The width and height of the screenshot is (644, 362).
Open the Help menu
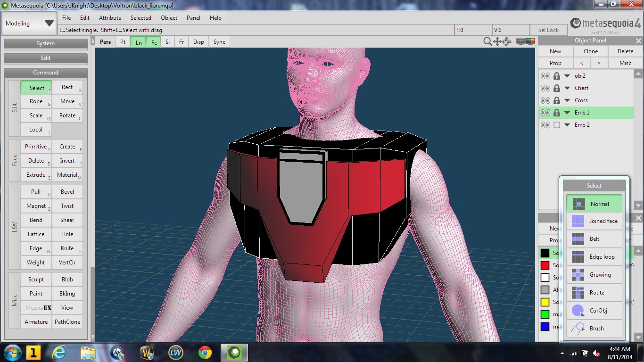coord(215,18)
